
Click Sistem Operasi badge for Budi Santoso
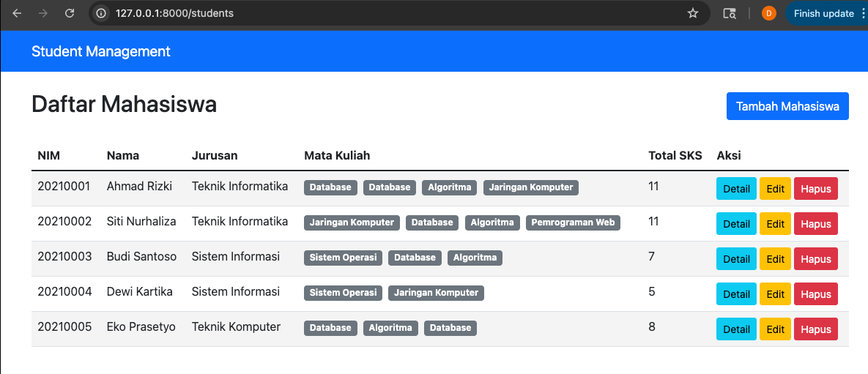344,258
